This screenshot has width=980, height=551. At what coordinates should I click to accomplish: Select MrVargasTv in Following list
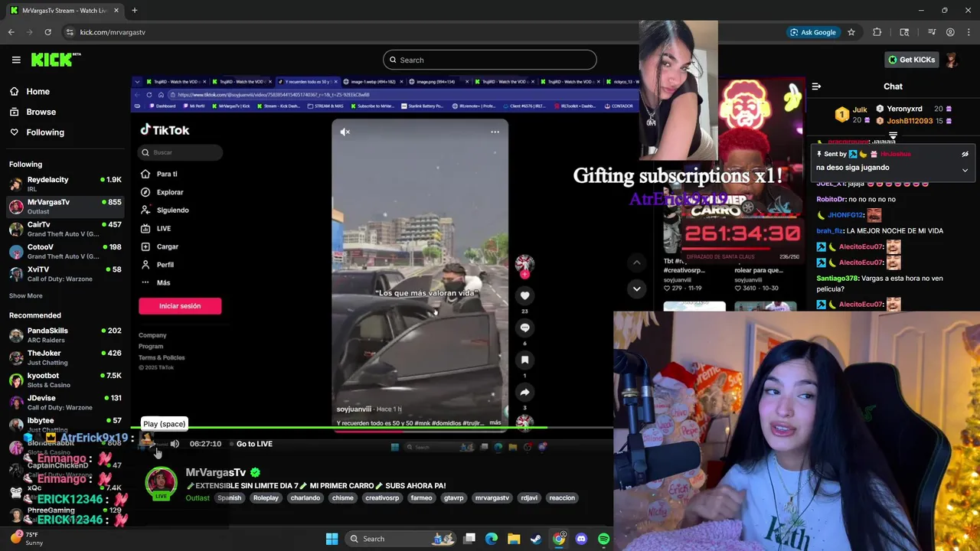point(65,207)
